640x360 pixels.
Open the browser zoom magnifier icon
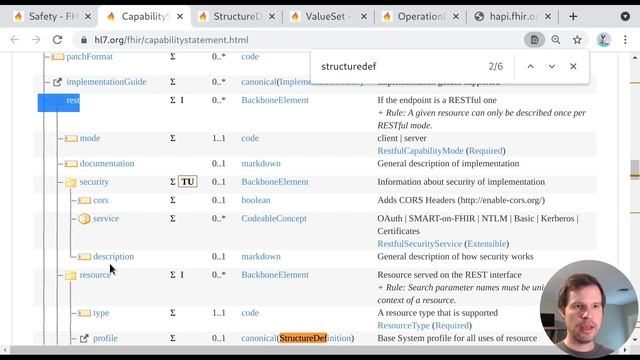click(x=556, y=40)
